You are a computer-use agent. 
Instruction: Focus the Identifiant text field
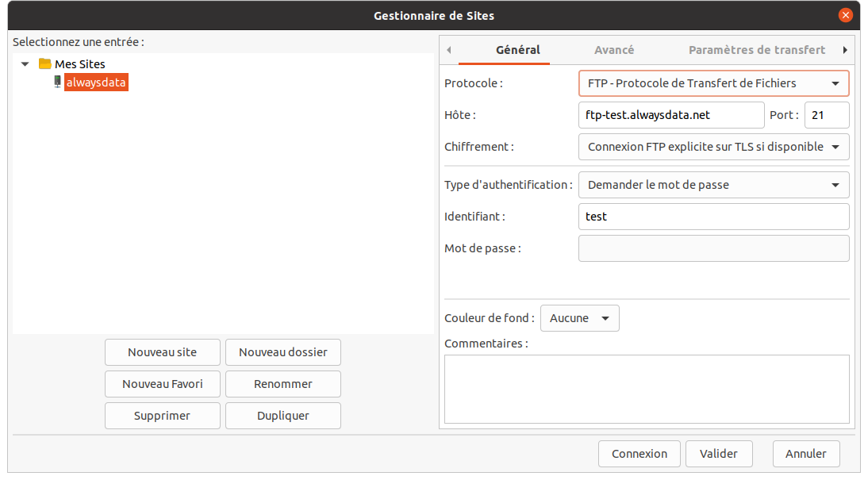point(713,217)
